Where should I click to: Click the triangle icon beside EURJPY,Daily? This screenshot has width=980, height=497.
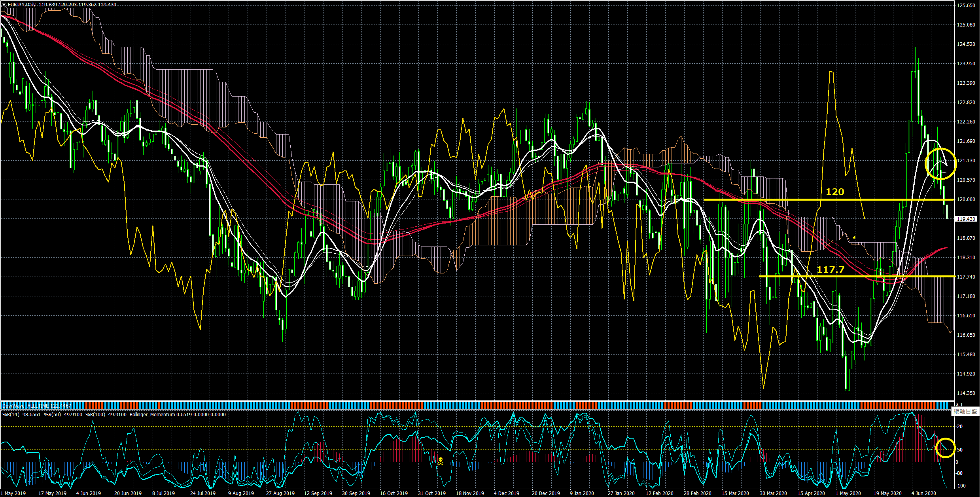pyautogui.click(x=4, y=5)
